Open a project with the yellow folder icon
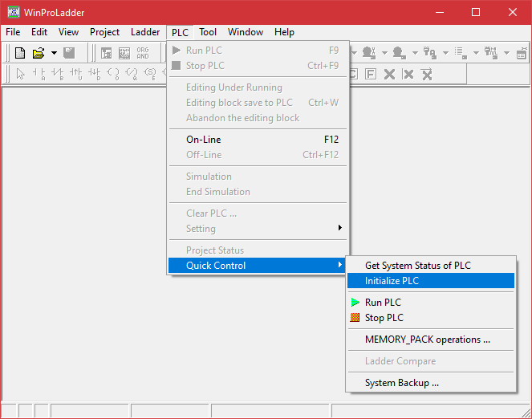Screen dimensions: 532x419 [39, 53]
